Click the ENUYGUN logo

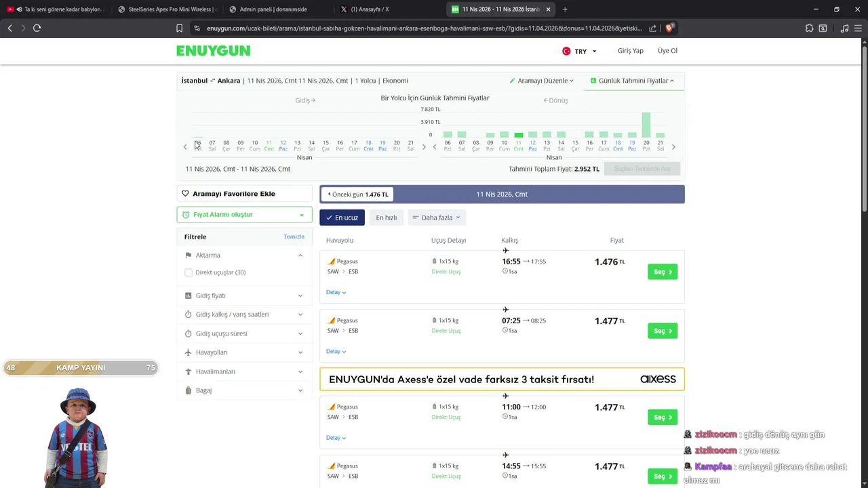point(213,51)
